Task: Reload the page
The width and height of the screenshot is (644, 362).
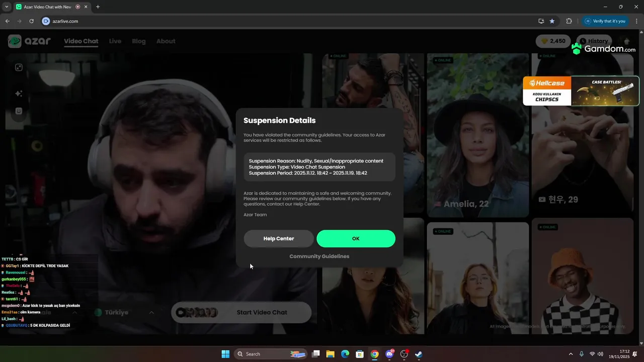Action: 31,21
